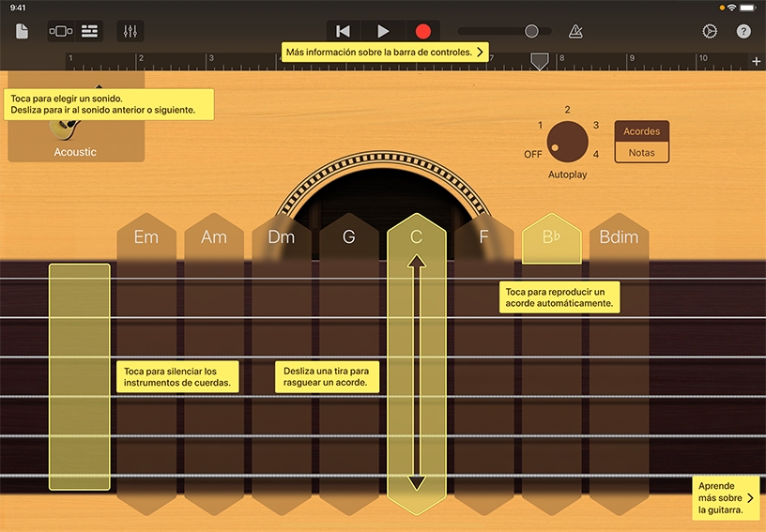Viewport: 766px width, 532px height.
Task: Set Autoplay to OFF
Action: (533, 154)
